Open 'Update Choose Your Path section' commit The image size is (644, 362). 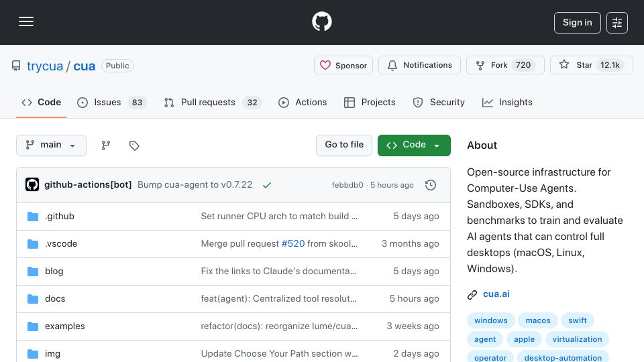click(x=279, y=354)
